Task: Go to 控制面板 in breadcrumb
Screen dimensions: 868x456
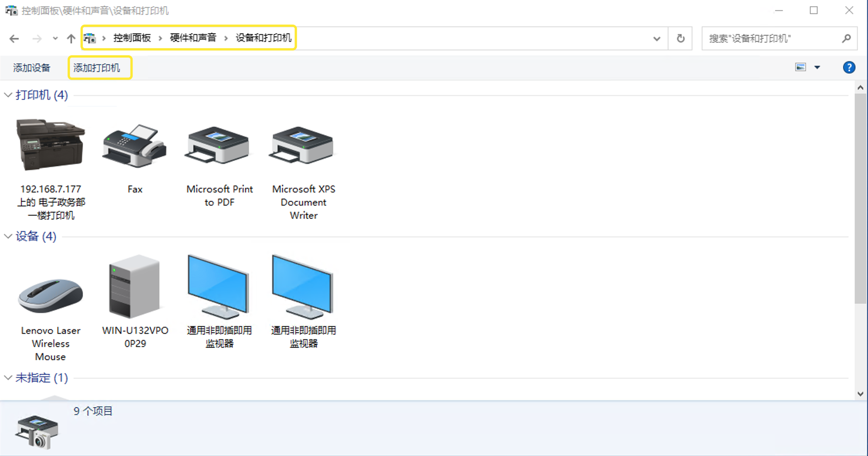Action: click(x=132, y=38)
